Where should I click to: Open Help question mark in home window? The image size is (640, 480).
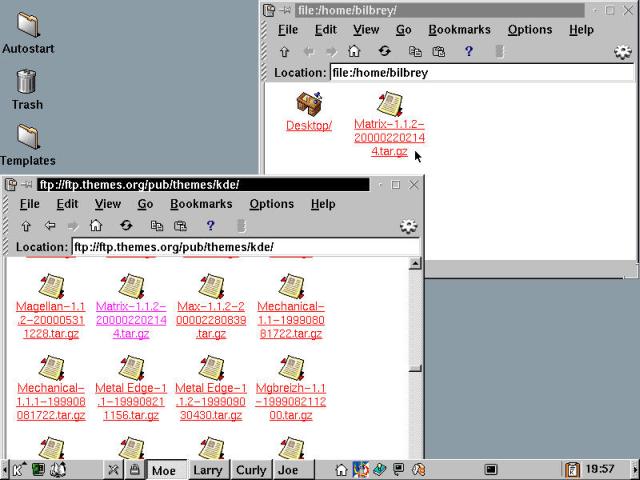point(468,52)
